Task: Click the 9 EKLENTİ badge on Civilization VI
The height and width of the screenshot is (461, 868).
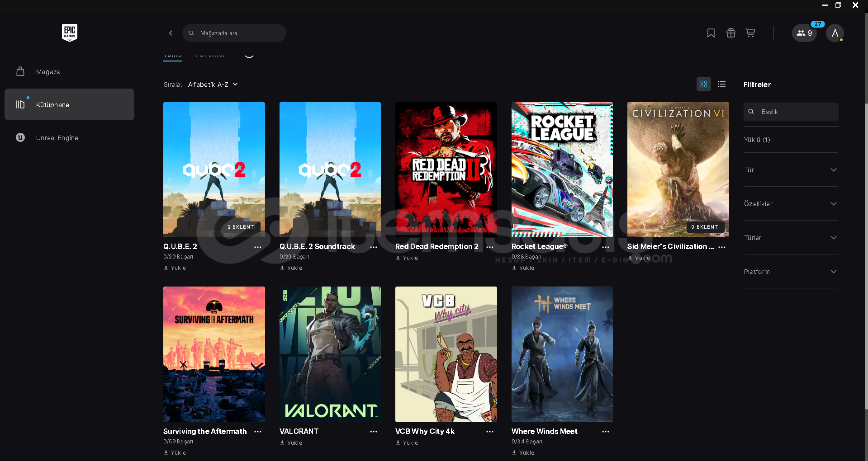Action: 705,227
